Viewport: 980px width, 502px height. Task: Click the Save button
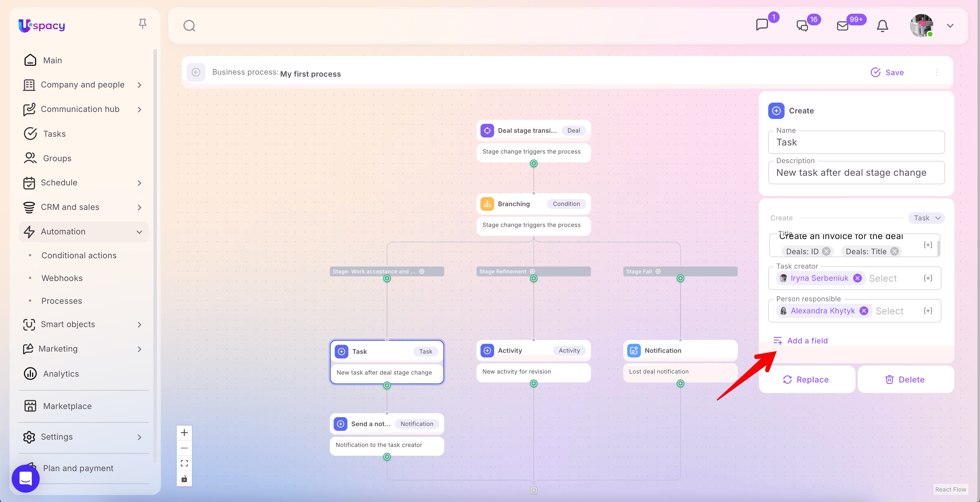point(887,72)
